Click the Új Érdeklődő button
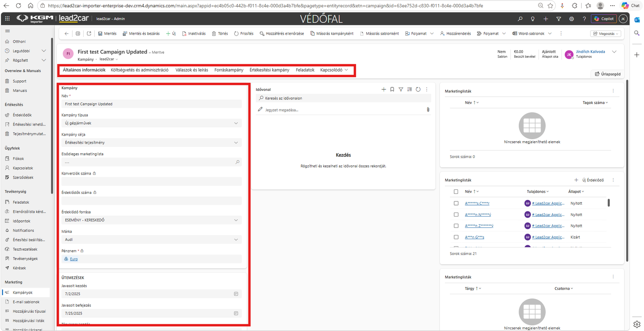The image size is (644, 331). click(x=589, y=180)
